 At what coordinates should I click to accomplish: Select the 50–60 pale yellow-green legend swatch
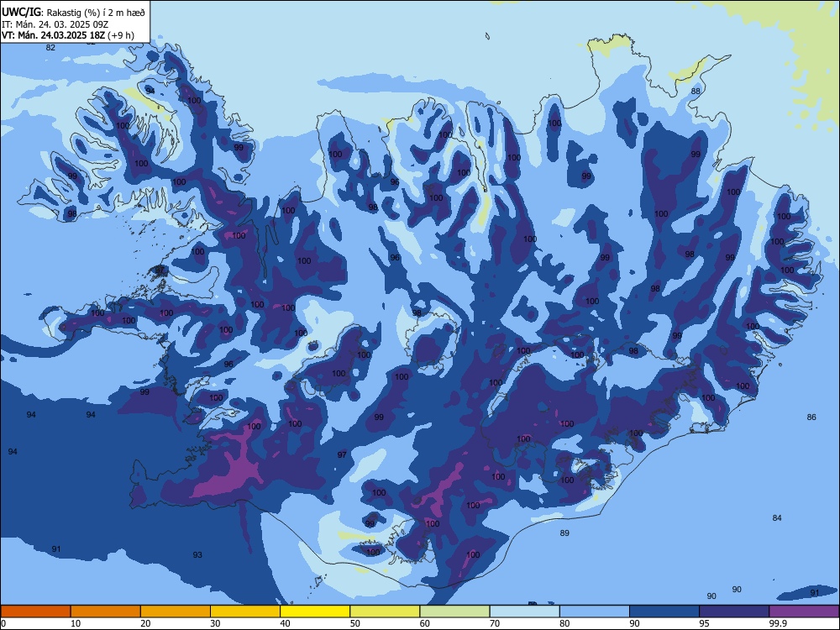pos(385,612)
